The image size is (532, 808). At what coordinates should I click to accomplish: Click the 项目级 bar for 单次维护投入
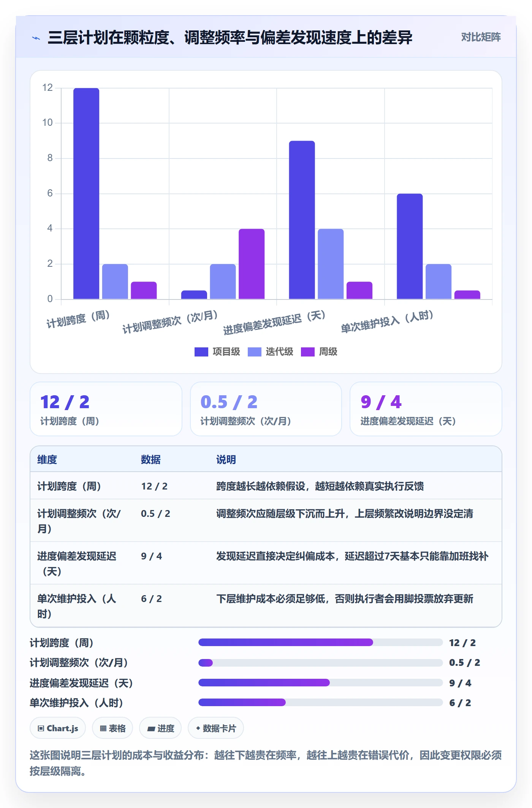click(x=410, y=246)
